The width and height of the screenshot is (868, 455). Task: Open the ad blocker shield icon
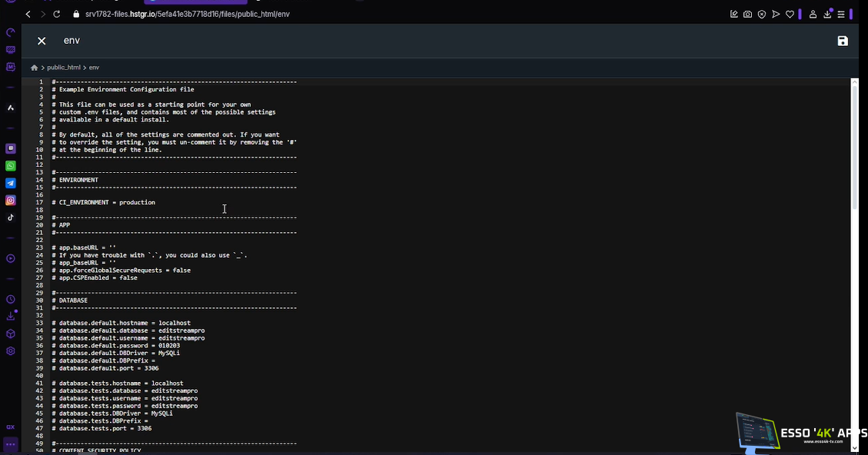(761, 14)
